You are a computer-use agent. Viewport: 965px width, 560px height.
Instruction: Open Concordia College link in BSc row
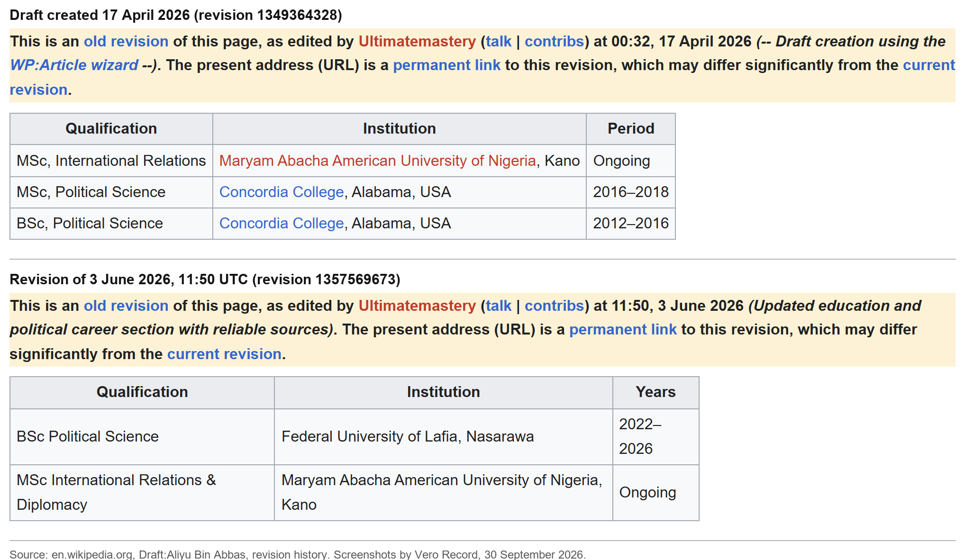pos(282,224)
